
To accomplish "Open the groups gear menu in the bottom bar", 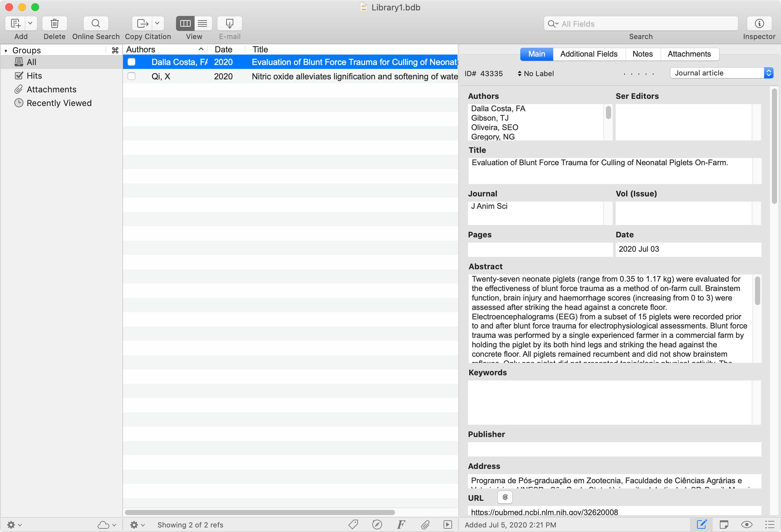I will point(14,525).
